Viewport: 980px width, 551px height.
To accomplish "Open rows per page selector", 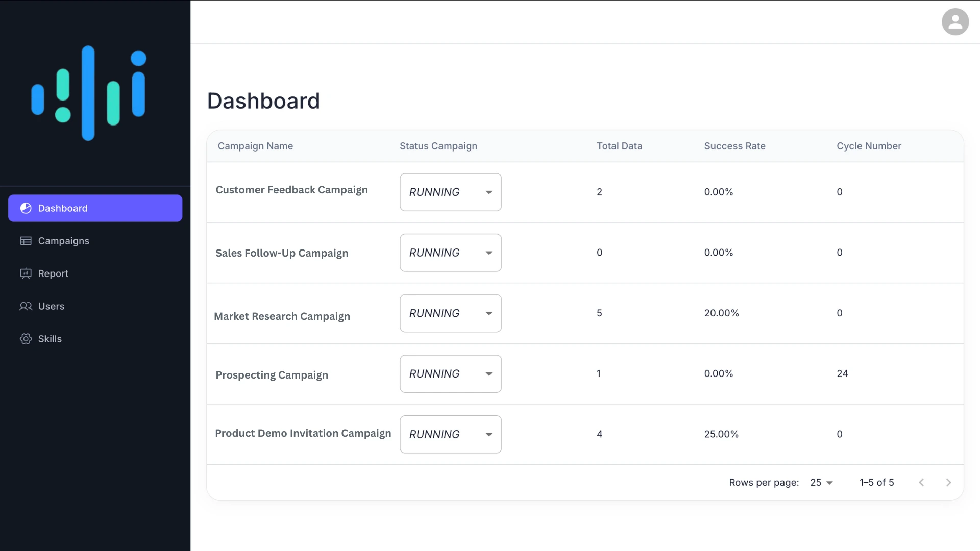I will pyautogui.click(x=821, y=483).
